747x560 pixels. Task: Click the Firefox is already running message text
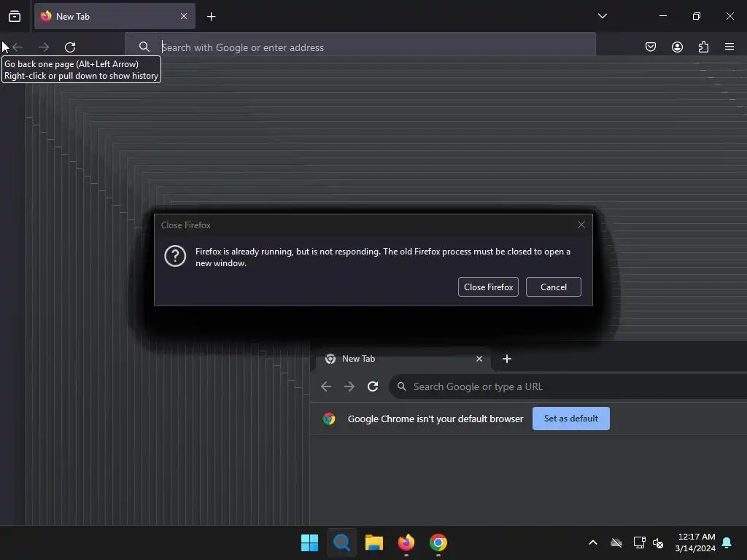coord(382,257)
